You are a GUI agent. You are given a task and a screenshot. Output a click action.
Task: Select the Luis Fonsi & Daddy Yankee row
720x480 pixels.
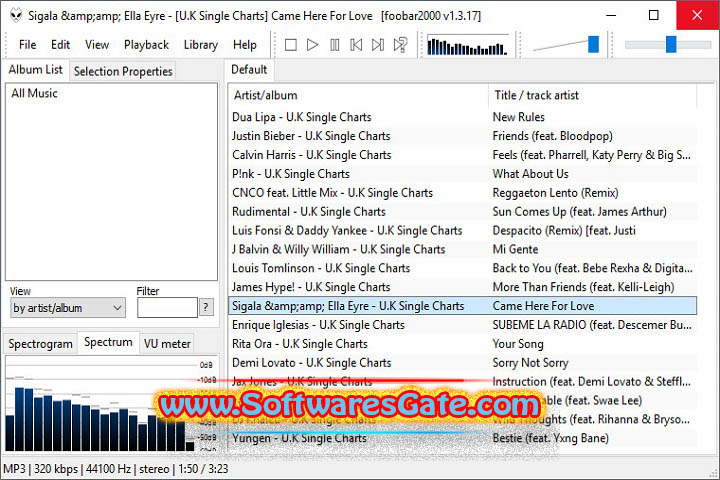point(462,230)
